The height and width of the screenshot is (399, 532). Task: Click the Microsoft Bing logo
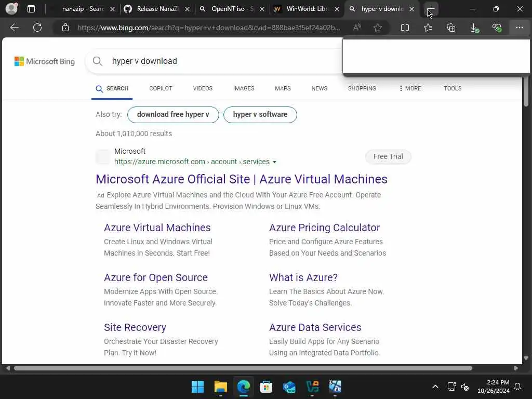45,61
